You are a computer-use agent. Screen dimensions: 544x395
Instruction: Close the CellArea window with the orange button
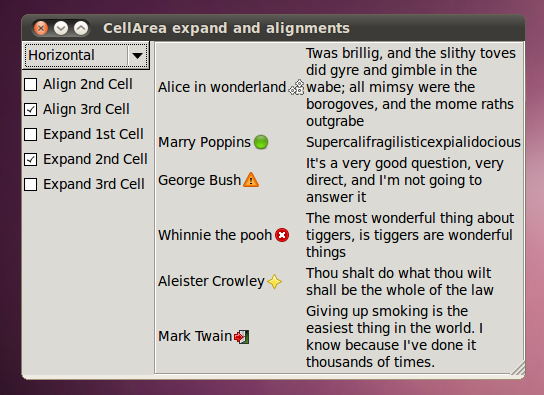pos(41,28)
